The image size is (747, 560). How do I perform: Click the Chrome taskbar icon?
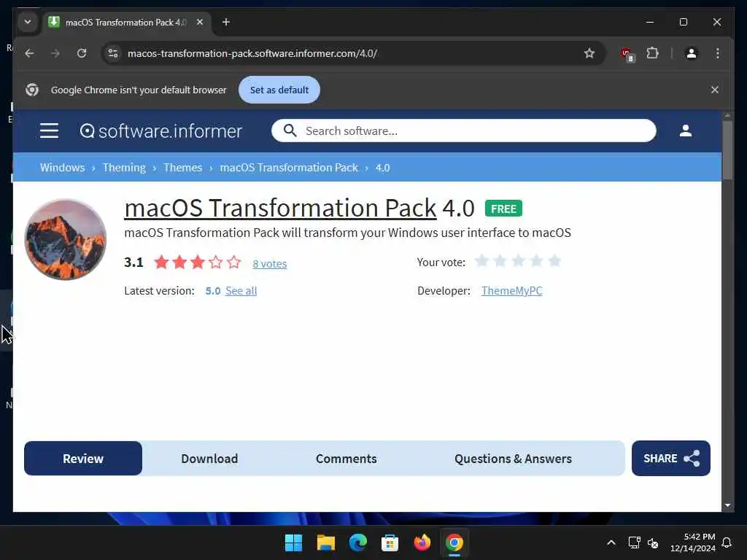(454, 542)
